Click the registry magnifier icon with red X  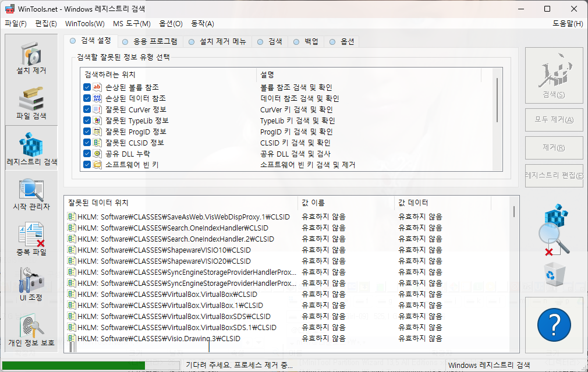point(554,230)
